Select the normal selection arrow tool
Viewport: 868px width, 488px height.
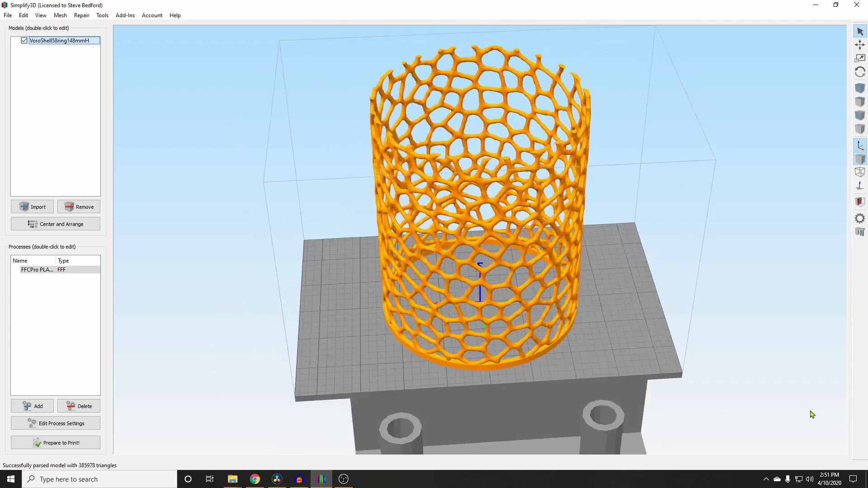(x=860, y=32)
